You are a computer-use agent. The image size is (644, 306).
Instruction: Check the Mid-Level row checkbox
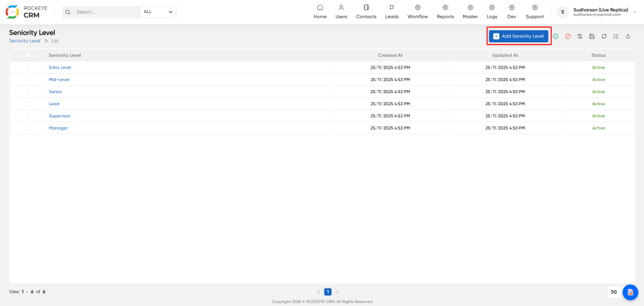[28, 80]
